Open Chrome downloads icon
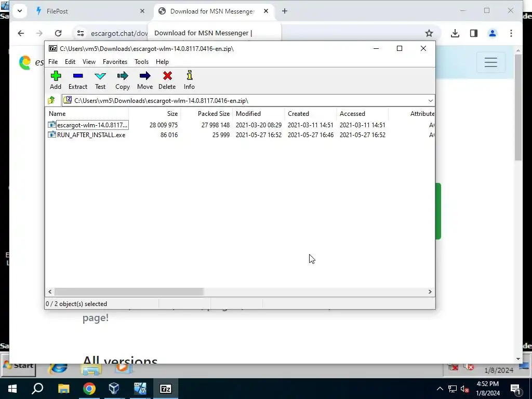Image resolution: width=532 pixels, height=399 pixels. coord(455,33)
